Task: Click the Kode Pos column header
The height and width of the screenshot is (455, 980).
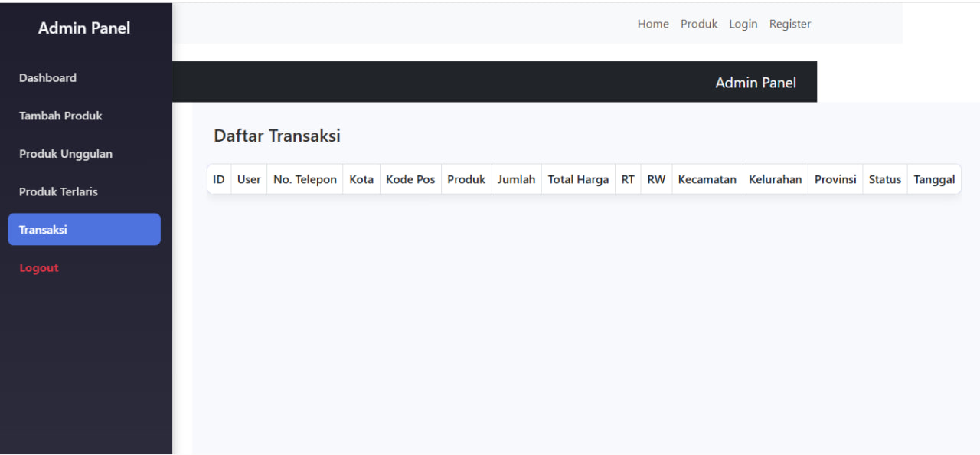Action: (x=410, y=179)
